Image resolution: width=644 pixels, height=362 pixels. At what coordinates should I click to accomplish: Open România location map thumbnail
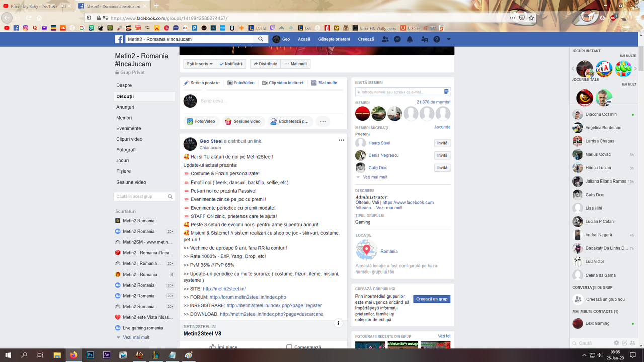366,250
